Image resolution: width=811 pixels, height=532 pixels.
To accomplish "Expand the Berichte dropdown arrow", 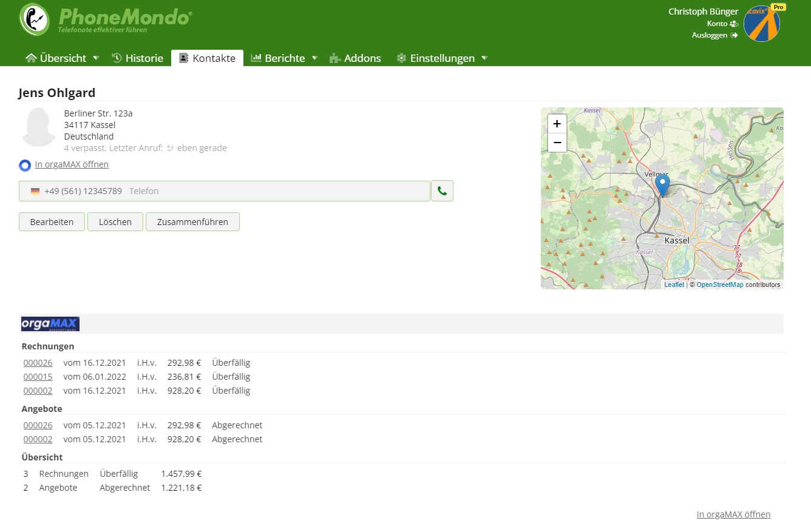I will click(x=314, y=58).
